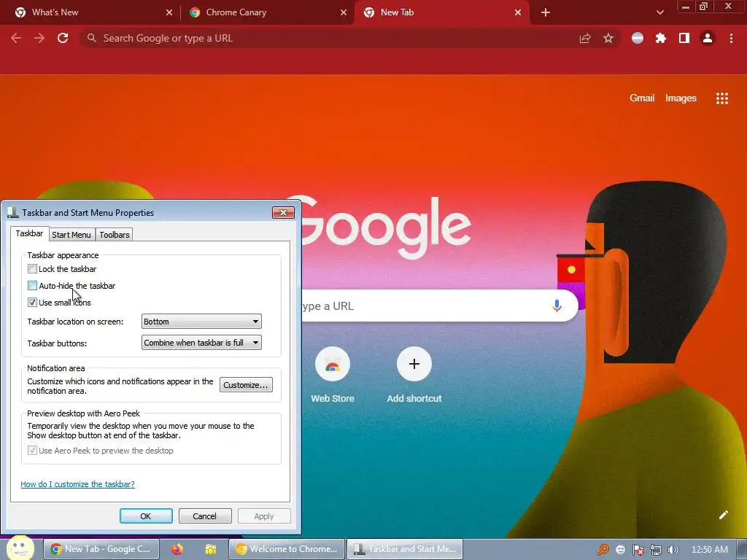Uncheck Use small icons checkbox
Screen dimensions: 747x560
coord(32,303)
